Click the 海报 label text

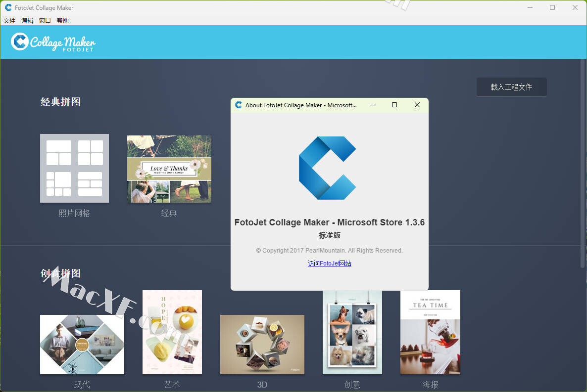(x=430, y=385)
